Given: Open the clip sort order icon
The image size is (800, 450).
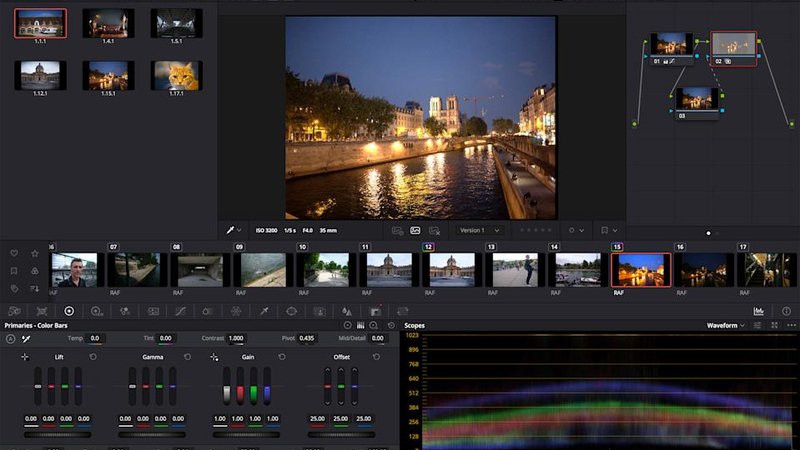Looking at the screenshot, I should (x=35, y=289).
